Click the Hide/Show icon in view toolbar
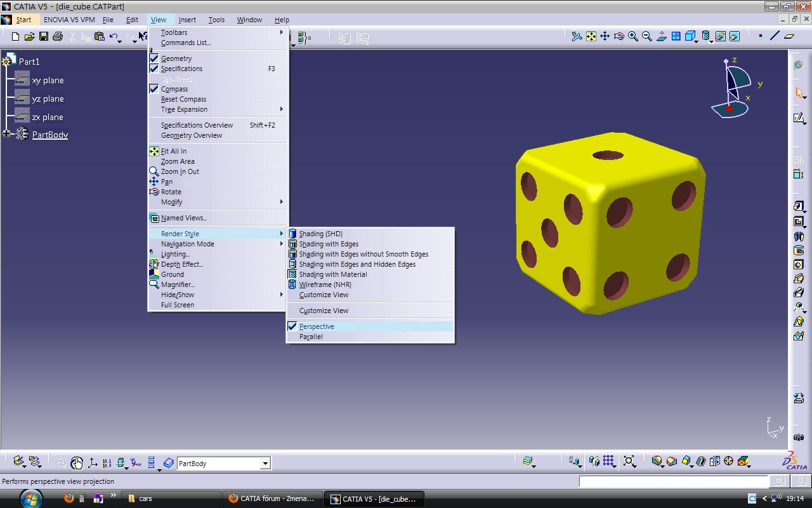Image resolution: width=812 pixels, height=508 pixels. [720, 36]
